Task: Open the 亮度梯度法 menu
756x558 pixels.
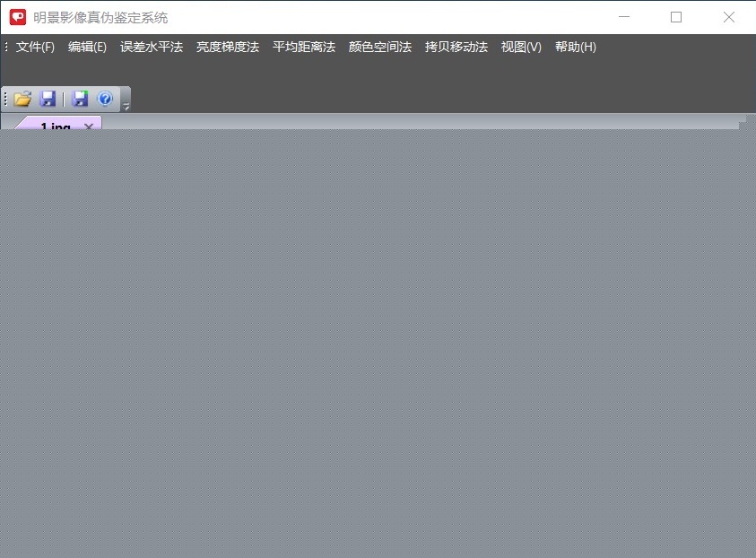Action: (228, 47)
